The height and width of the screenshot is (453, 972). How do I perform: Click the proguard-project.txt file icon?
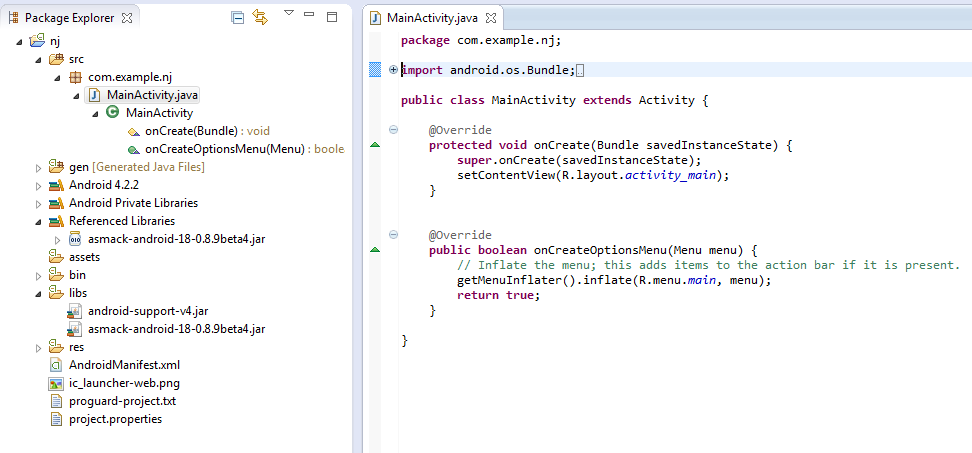56,401
